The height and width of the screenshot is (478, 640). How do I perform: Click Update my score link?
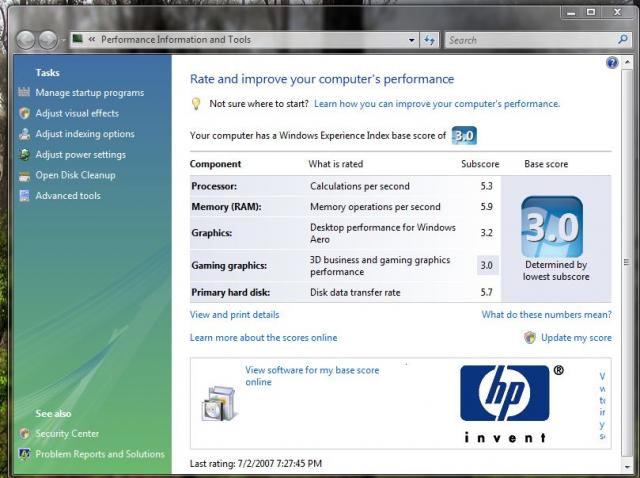pos(576,338)
